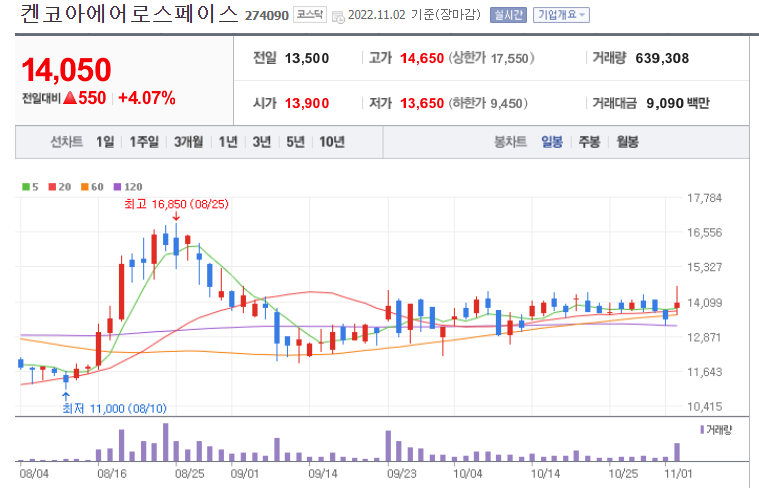Click the low price value 13,650
759x488 pixels.
point(422,104)
